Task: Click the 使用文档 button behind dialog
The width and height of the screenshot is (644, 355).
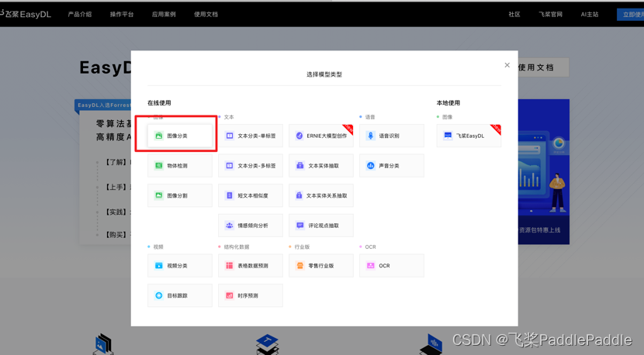Action: [543, 67]
